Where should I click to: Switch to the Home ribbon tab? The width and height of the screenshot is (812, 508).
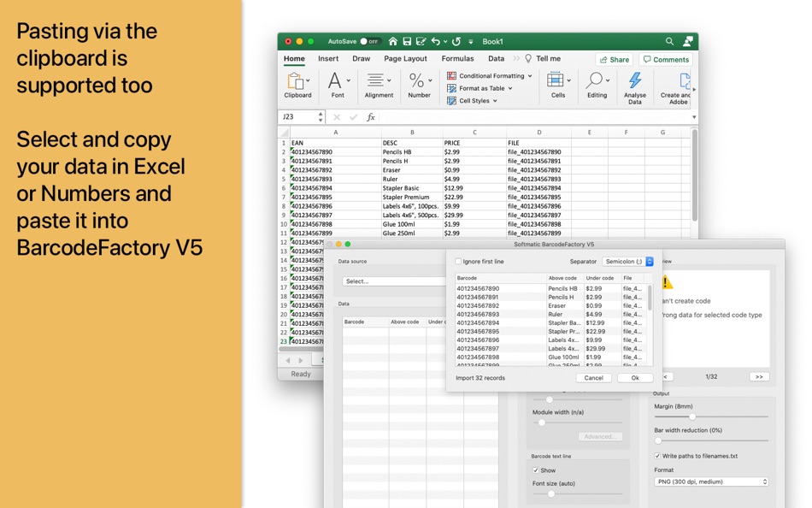point(294,58)
